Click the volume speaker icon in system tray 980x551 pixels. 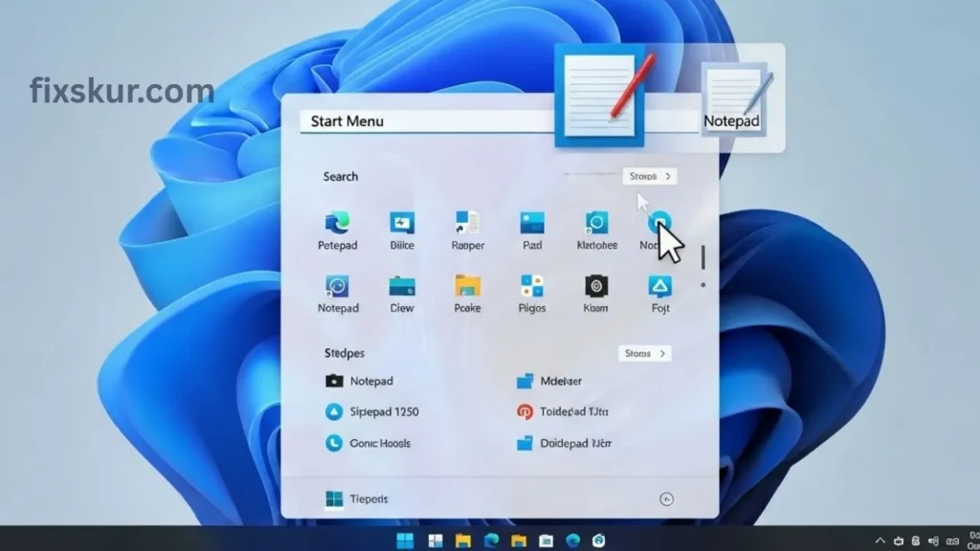[934, 541]
